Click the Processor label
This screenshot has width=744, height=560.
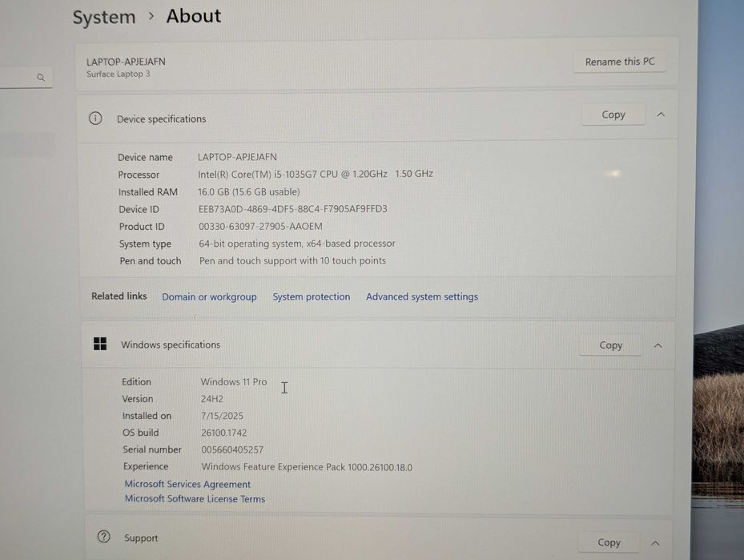pyautogui.click(x=139, y=175)
